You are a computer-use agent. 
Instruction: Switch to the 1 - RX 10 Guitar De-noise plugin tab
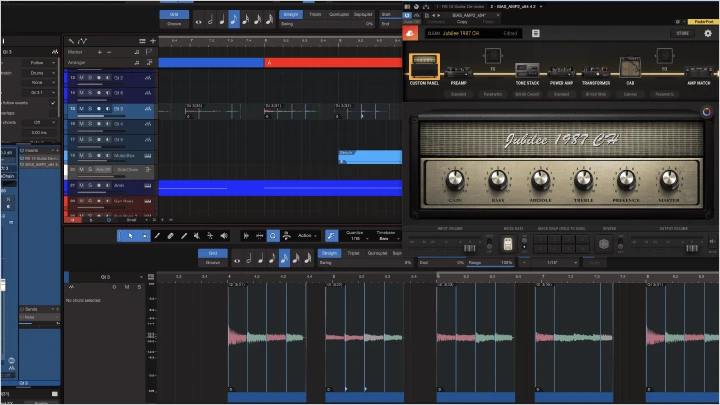click(x=461, y=6)
